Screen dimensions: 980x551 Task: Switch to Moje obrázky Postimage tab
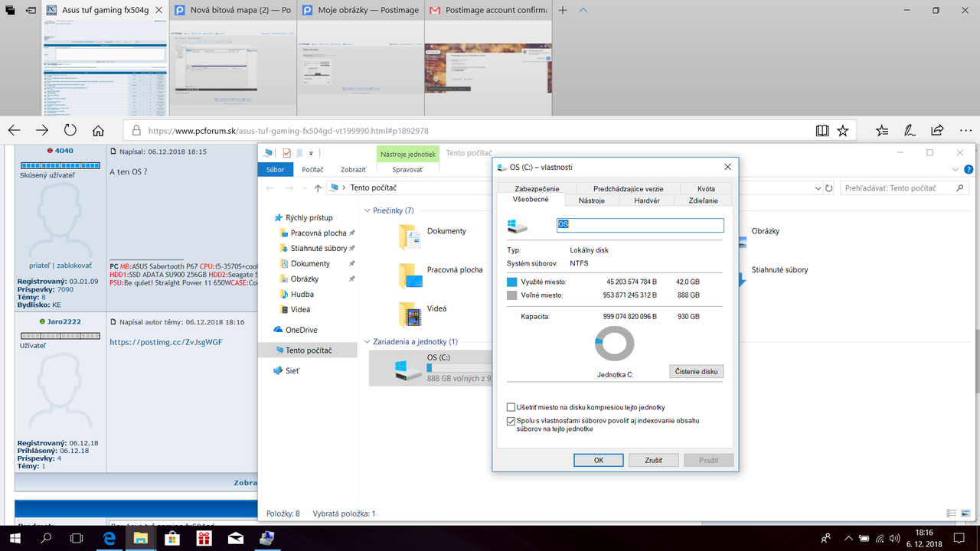tap(361, 11)
